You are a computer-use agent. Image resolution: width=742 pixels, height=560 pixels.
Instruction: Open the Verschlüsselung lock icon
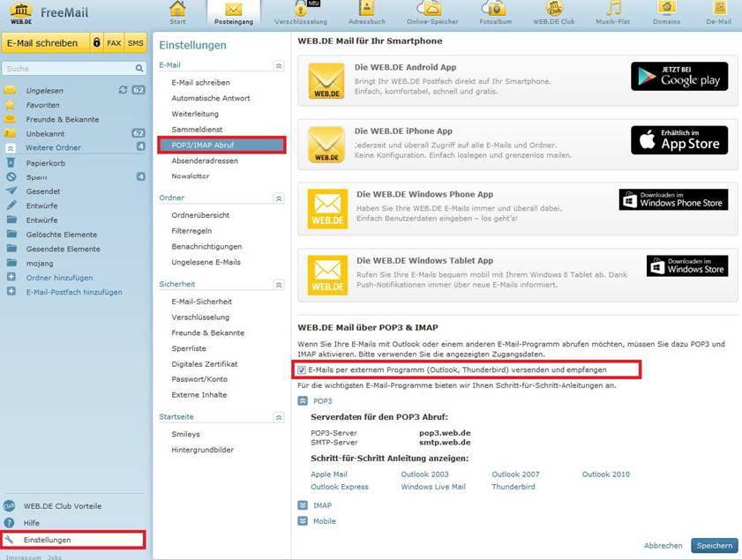coord(301,9)
